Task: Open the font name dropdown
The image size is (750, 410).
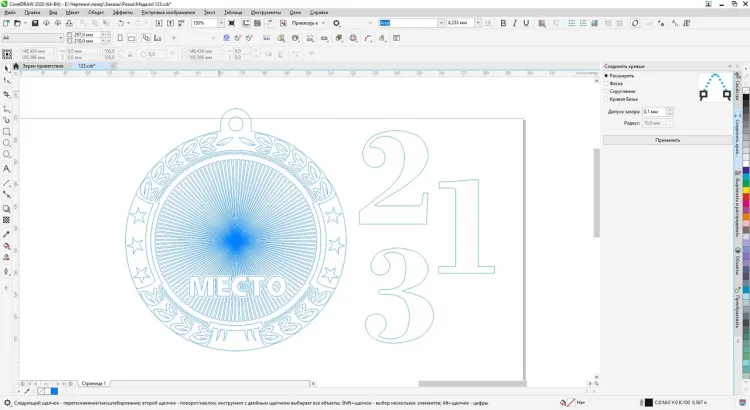Action: click(441, 23)
